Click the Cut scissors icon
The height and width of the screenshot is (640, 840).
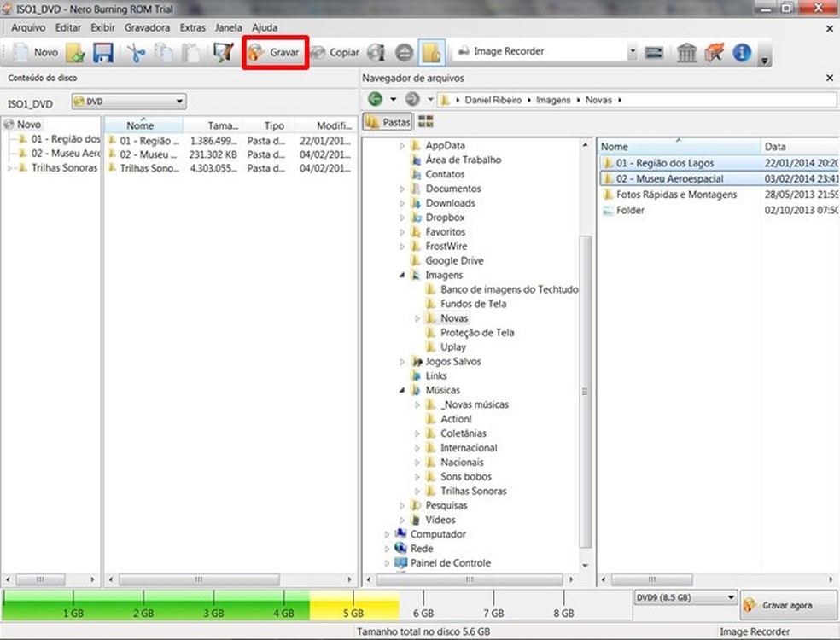click(x=137, y=52)
